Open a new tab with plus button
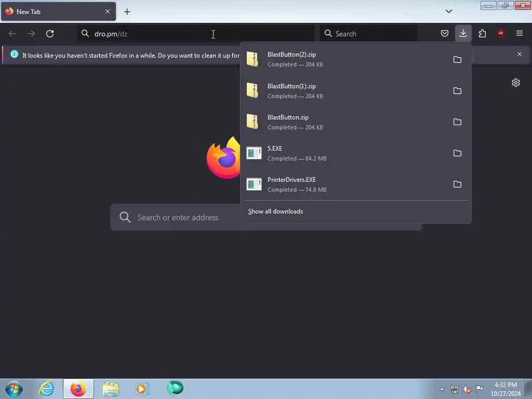The width and height of the screenshot is (532, 399). [x=127, y=12]
